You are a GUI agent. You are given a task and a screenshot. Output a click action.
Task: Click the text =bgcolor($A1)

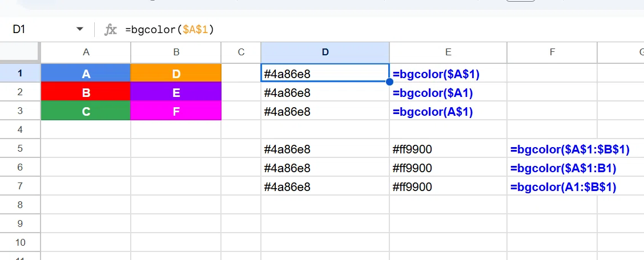(x=433, y=93)
